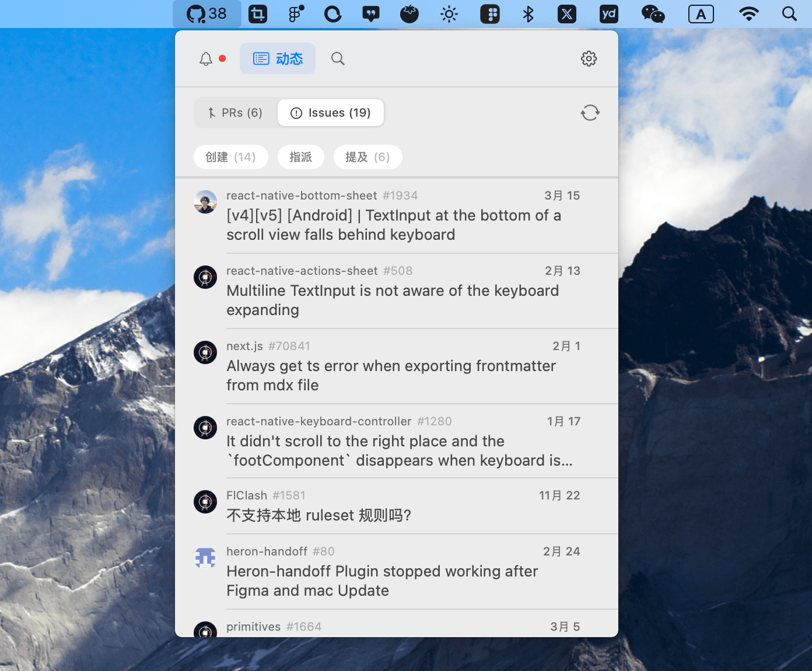The image size is (812, 671).
Task: Toggle the 提及 (6) filter
Action: (x=367, y=156)
